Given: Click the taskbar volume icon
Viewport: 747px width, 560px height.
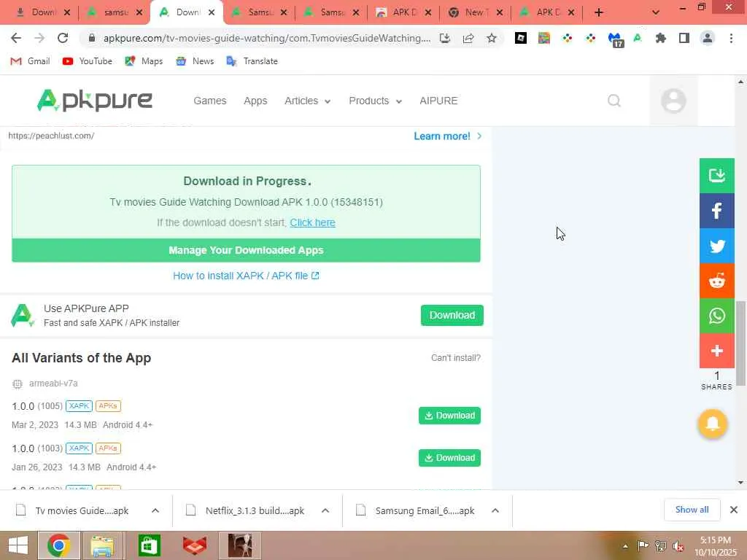Looking at the screenshot, I should (678, 547).
